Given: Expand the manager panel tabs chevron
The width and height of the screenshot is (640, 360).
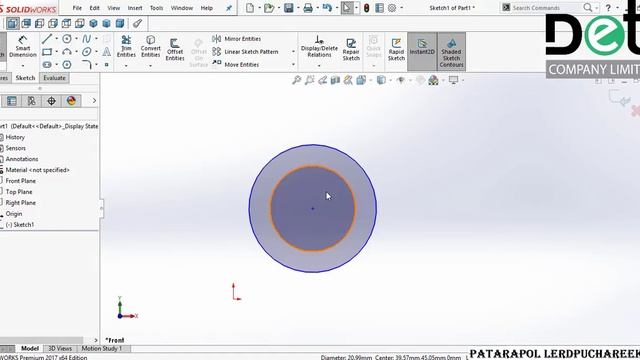Looking at the screenshot, I should pyautogui.click(x=94, y=101).
